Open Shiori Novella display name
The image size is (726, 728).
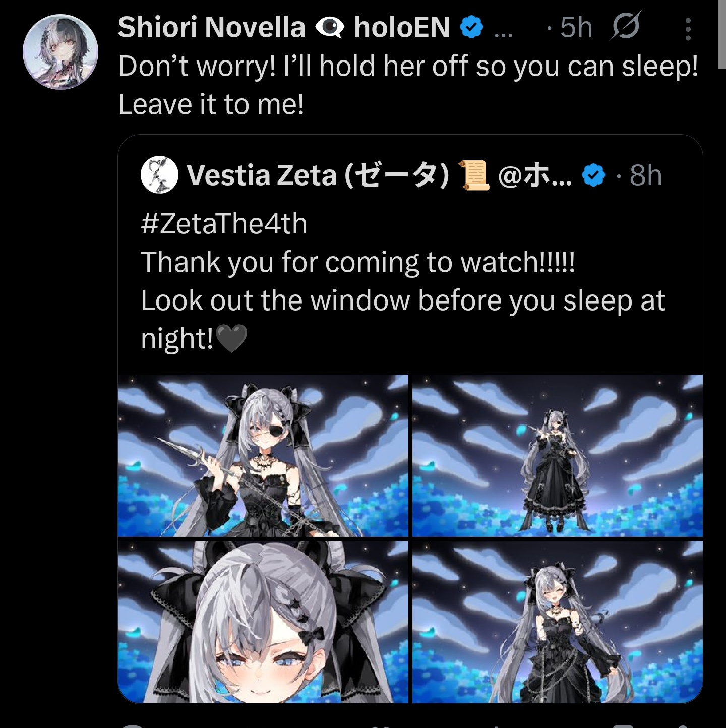212,27
